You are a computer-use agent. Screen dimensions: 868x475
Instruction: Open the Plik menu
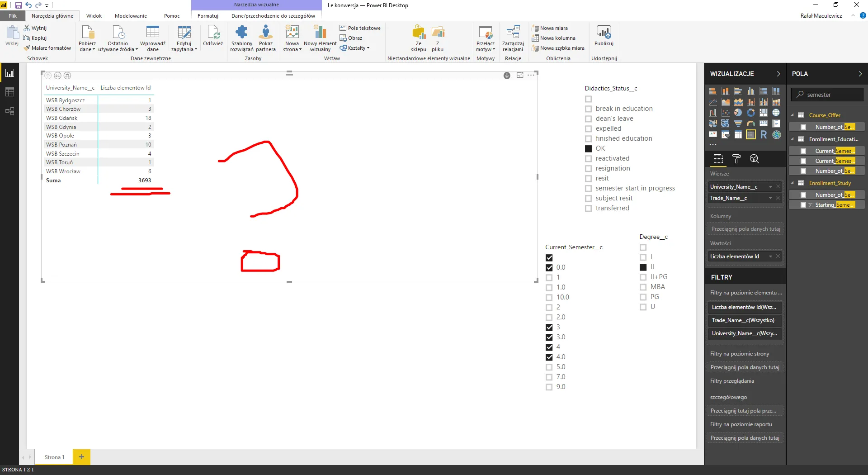pos(13,16)
